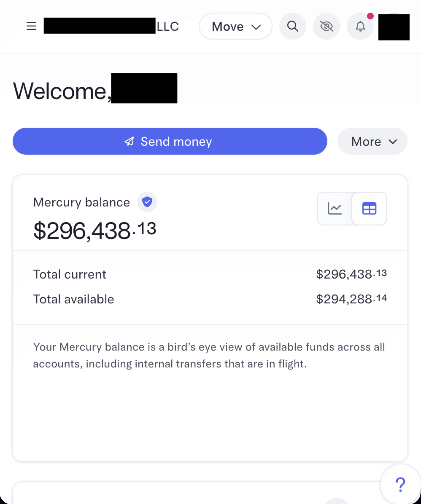
Task: Expand the Move dropdown
Action: (236, 26)
